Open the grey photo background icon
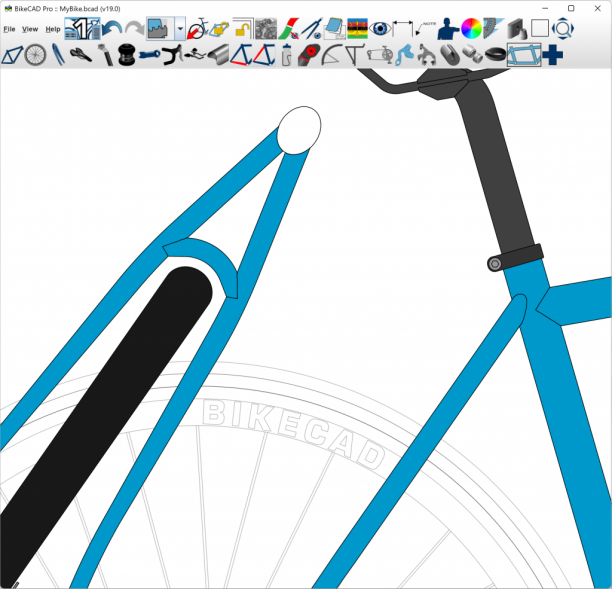This screenshot has height=589, width=612. point(266,28)
